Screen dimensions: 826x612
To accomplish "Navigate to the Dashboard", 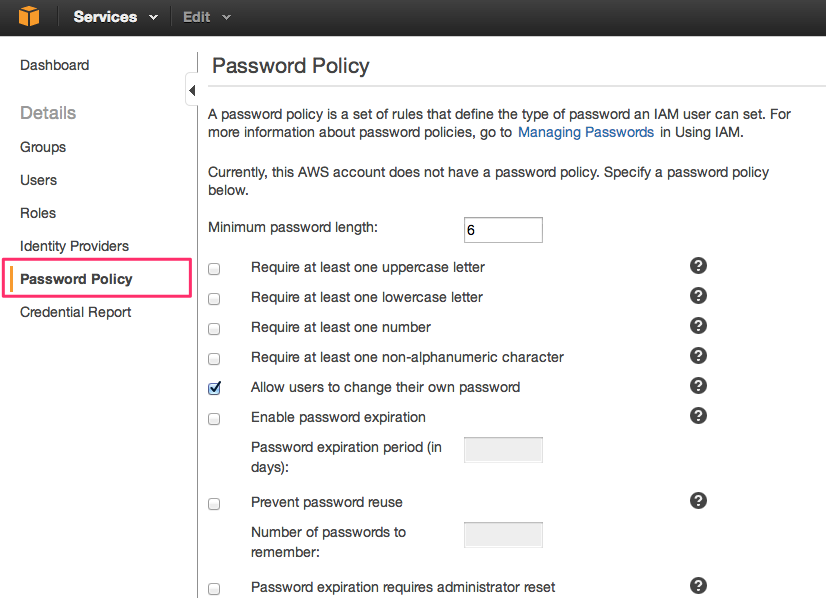I will tap(54, 65).
